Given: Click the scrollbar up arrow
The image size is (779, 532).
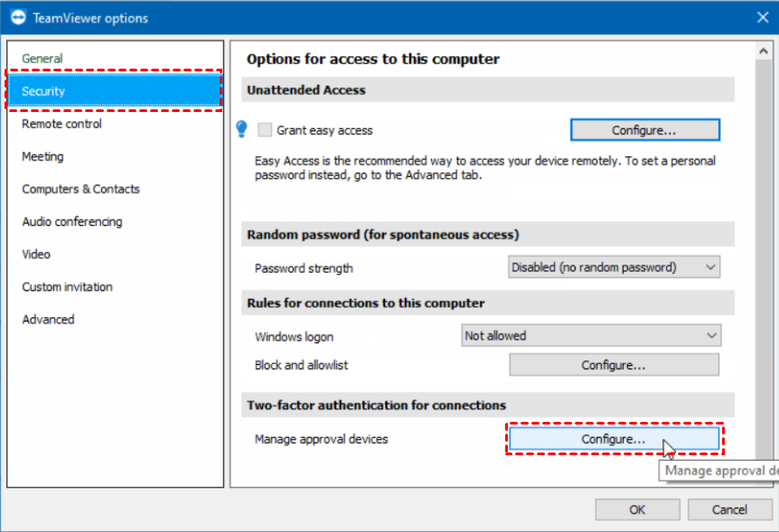Looking at the screenshot, I should pyautogui.click(x=764, y=51).
